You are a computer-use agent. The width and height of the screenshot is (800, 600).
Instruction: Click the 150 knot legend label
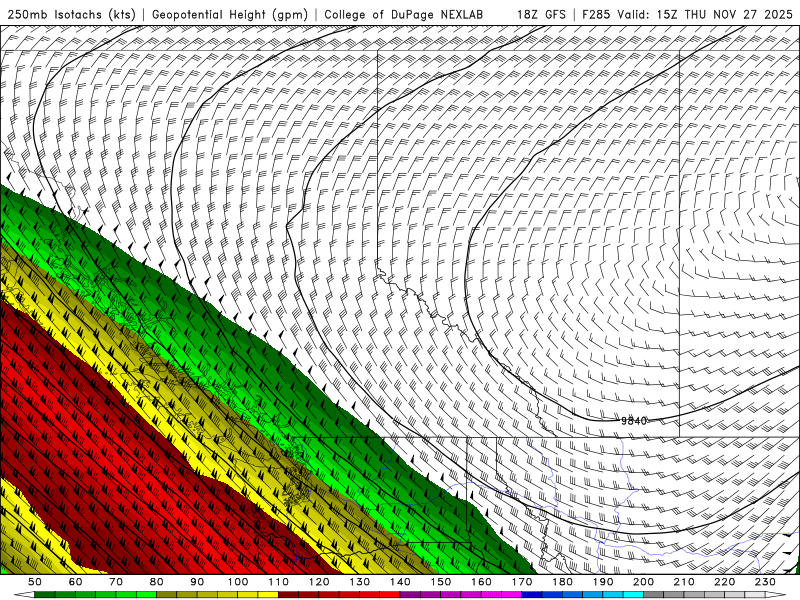pyautogui.click(x=441, y=582)
